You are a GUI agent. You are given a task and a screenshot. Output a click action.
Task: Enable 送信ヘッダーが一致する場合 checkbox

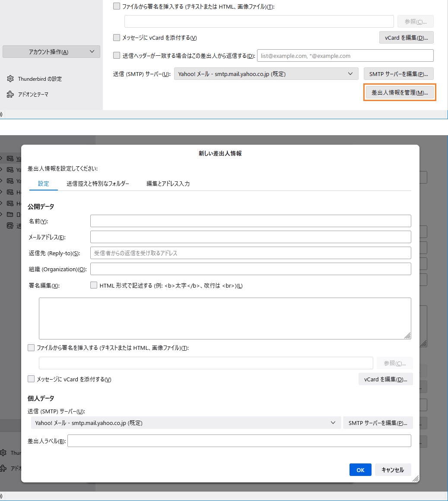pos(117,55)
